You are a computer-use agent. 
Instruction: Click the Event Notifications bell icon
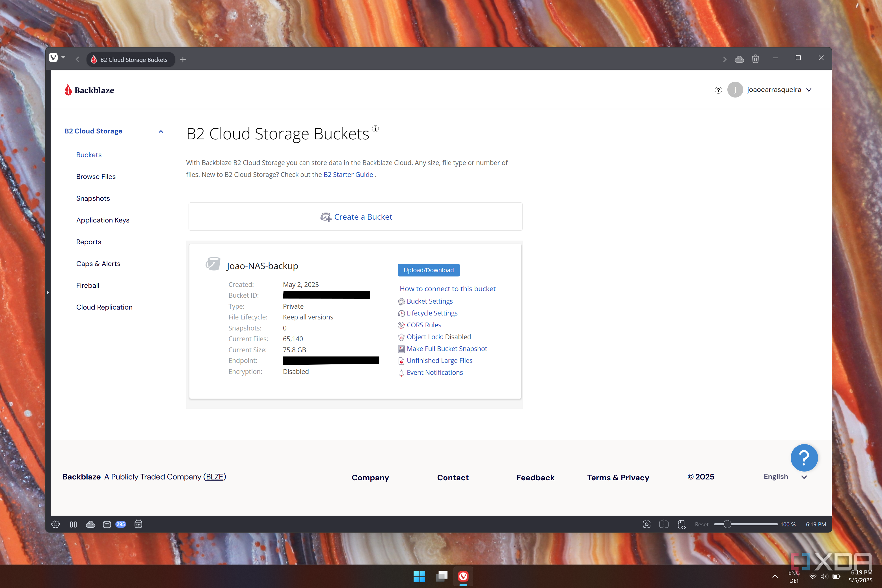click(401, 373)
